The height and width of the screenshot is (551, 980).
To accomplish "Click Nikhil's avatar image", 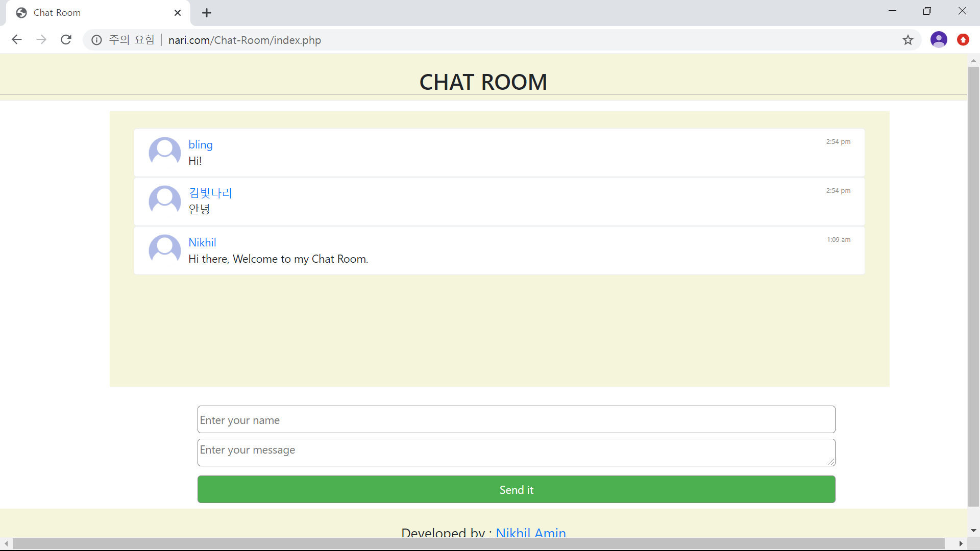I will tap(165, 249).
